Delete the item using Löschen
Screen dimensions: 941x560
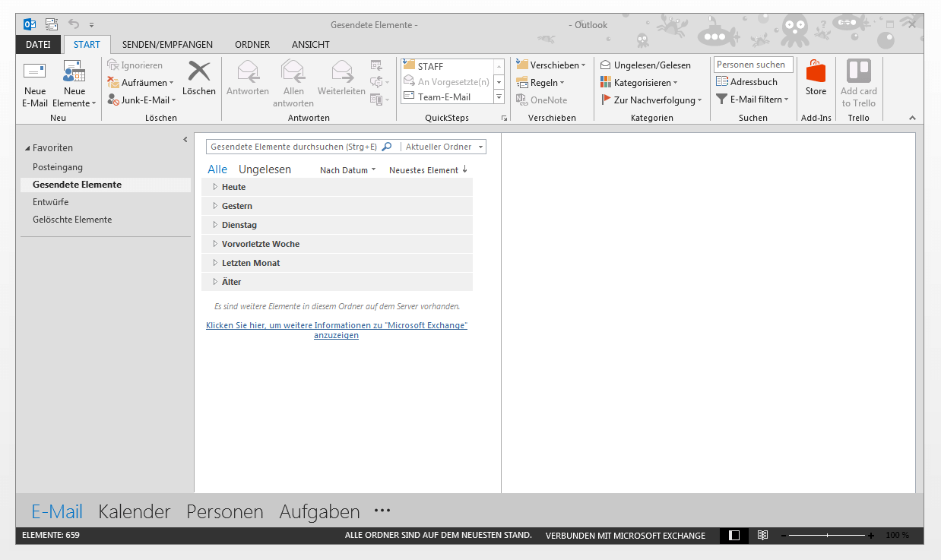click(199, 79)
